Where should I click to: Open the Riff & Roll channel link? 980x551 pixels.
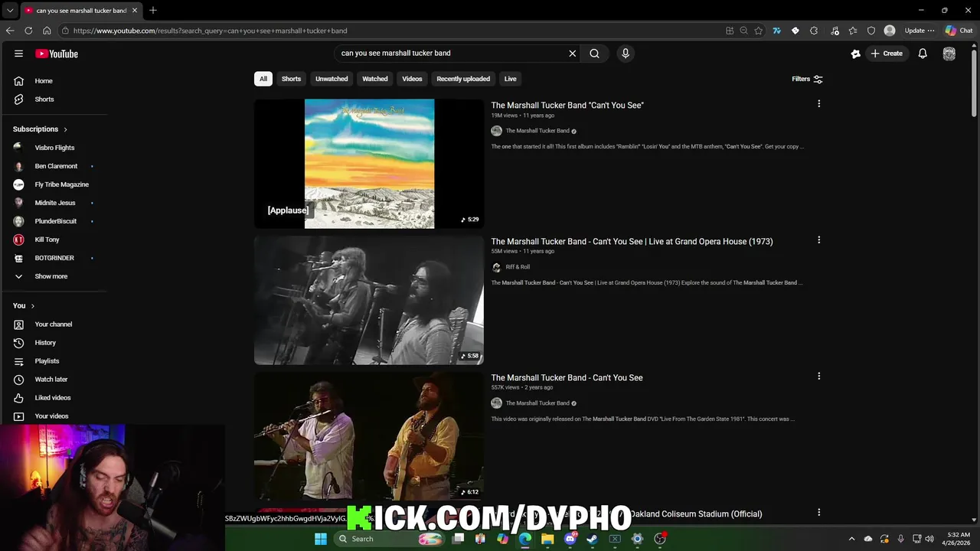click(x=518, y=267)
